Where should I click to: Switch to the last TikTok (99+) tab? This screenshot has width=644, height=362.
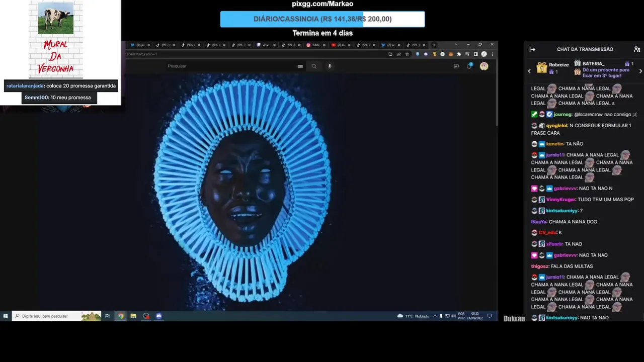(416, 45)
